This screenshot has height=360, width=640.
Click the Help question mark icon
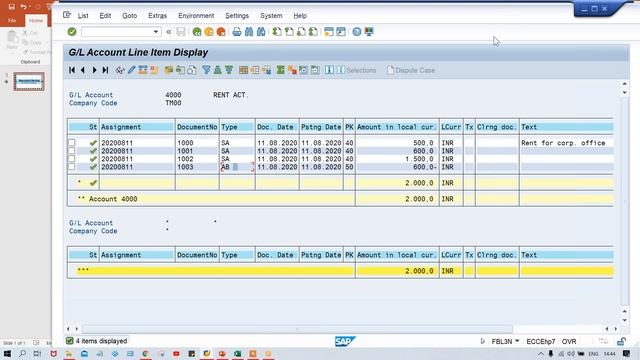[x=357, y=31]
